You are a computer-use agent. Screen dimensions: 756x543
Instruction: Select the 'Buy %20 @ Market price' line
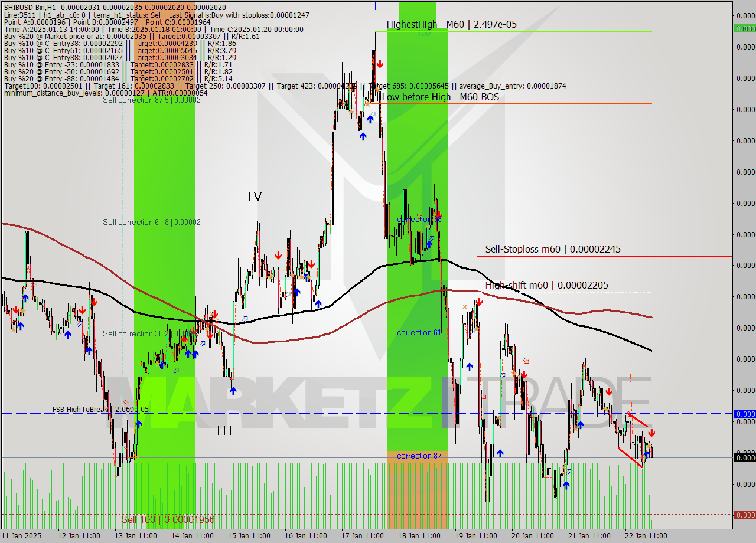132,36
